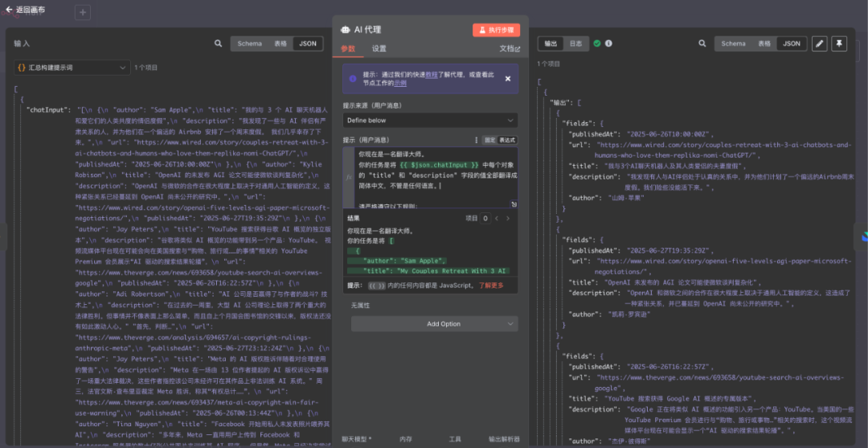Open the 了解更多 learn more link
The height and width of the screenshot is (448, 868).
click(492, 286)
